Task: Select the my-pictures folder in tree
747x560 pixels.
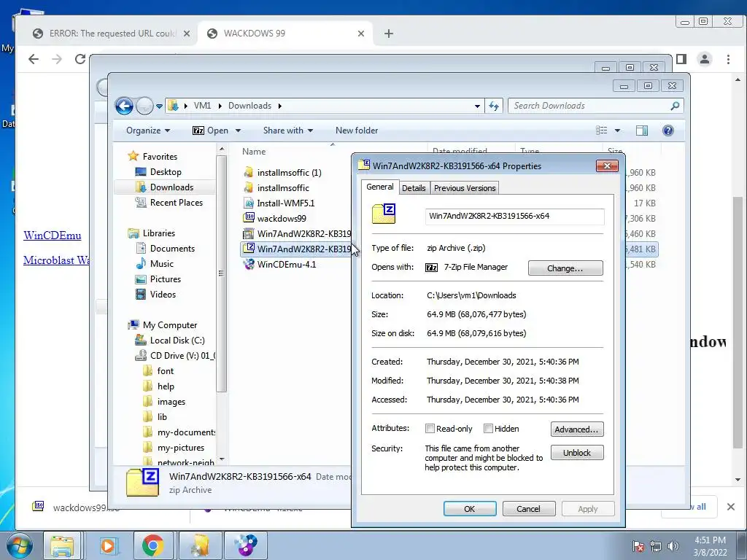Action: [x=181, y=448]
